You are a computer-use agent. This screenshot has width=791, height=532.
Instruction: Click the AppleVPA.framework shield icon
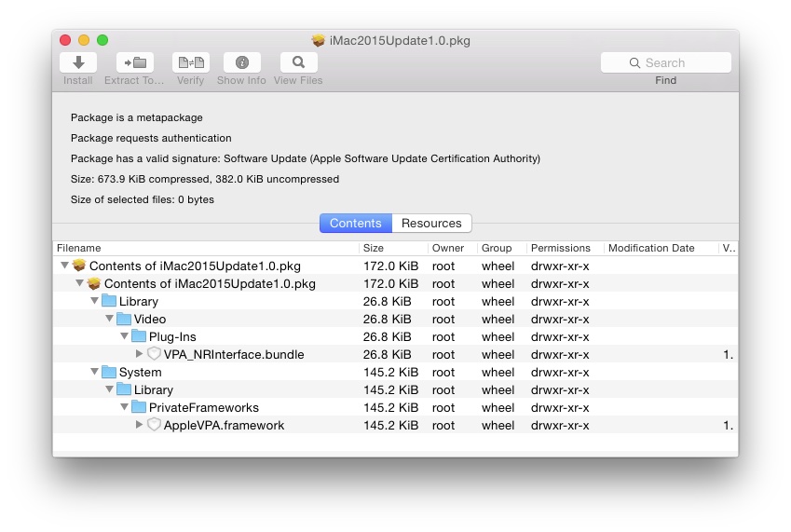click(154, 425)
